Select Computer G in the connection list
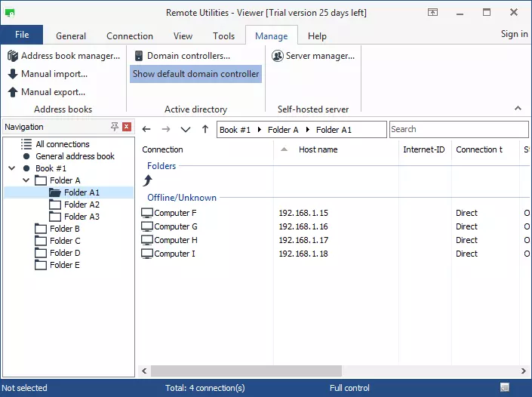532x397 pixels. click(x=176, y=226)
